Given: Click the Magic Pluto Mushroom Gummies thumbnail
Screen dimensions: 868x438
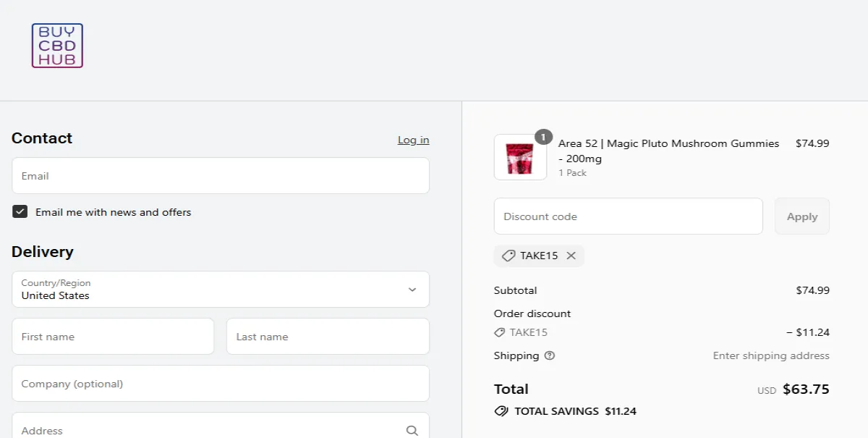Looking at the screenshot, I should point(520,157).
